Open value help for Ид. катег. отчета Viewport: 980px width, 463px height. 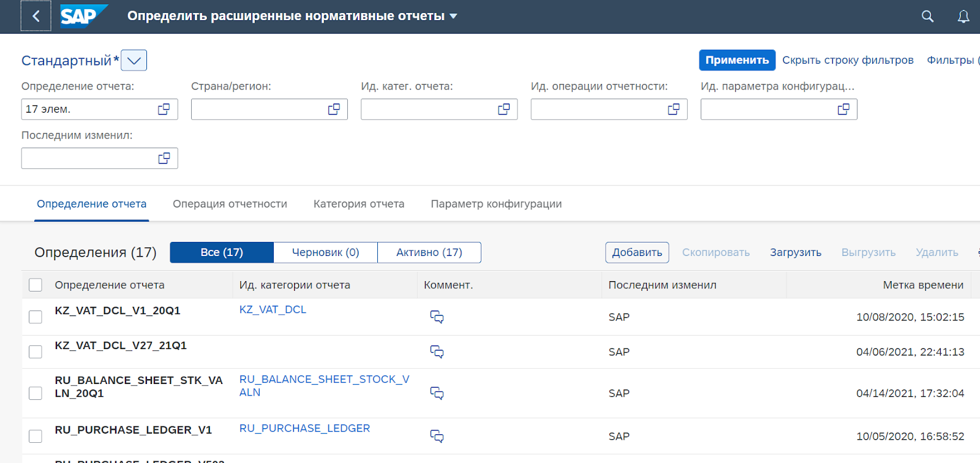click(503, 109)
